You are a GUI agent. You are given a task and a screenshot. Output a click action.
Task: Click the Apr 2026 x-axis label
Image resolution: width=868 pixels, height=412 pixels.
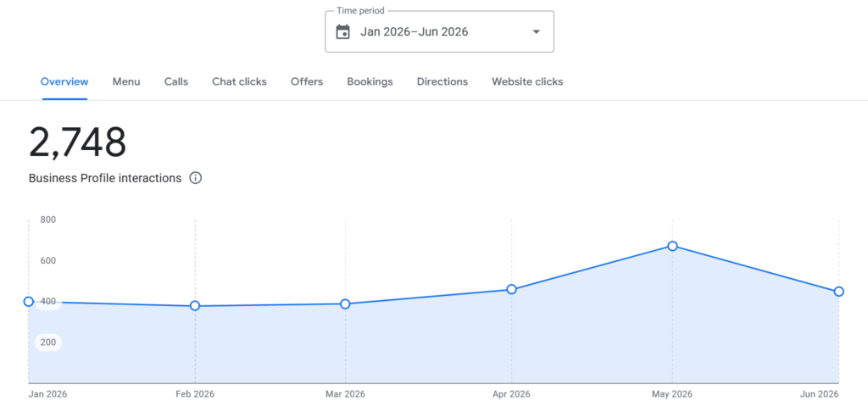511,394
